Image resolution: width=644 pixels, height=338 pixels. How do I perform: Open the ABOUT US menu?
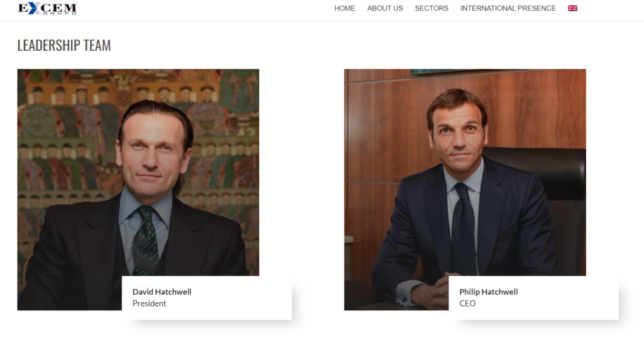pos(385,8)
